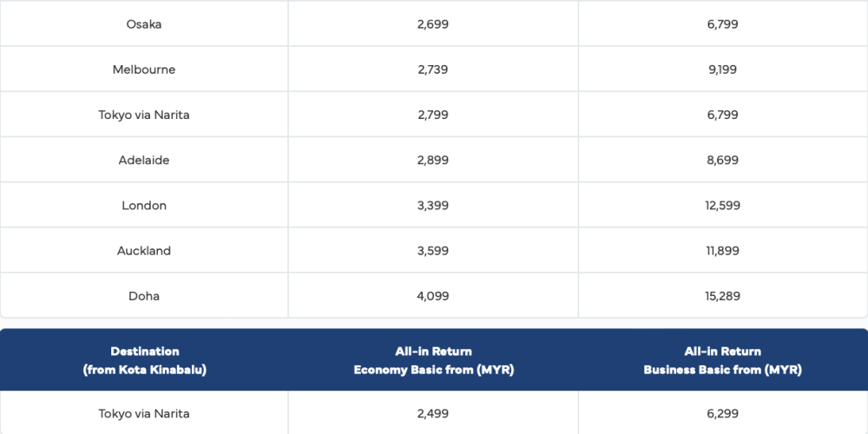Select the Economy Basic column header
868x434 pixels.
pyautogui.click(x=433, y=360)
